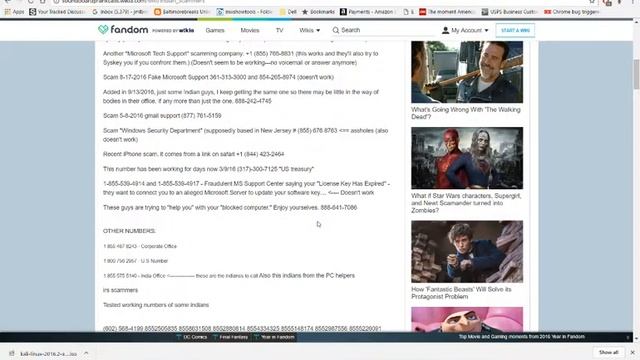Click the Year in Fandom footer link
The height and width of the screenshot is (360, 640).
pyautogui.click(x=274, y=337)
